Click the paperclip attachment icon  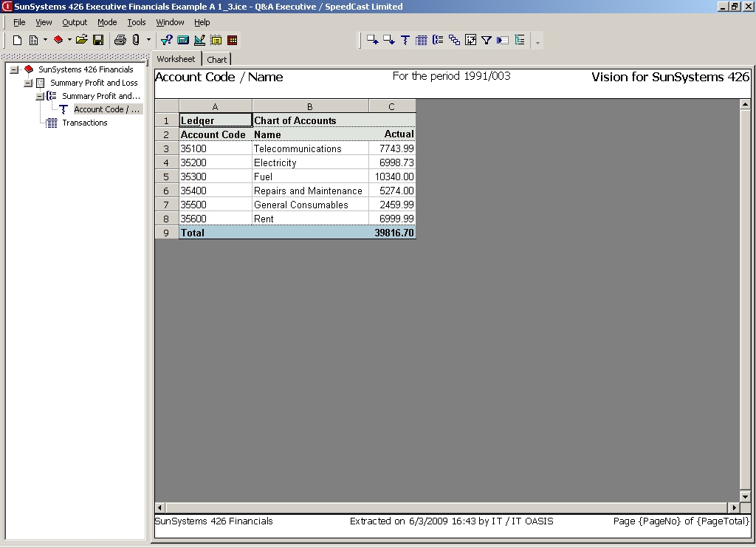136,40
